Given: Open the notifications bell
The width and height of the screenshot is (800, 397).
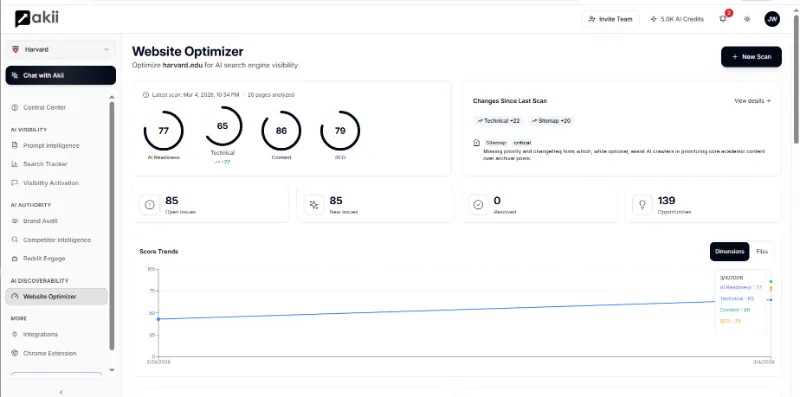Looking at the screenshot, I should pyautogui.click(x=723, y=19).
